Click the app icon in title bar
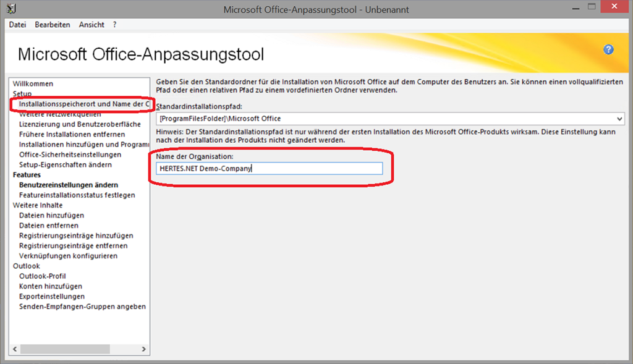 pyautogui.click(x=11, y=10)
